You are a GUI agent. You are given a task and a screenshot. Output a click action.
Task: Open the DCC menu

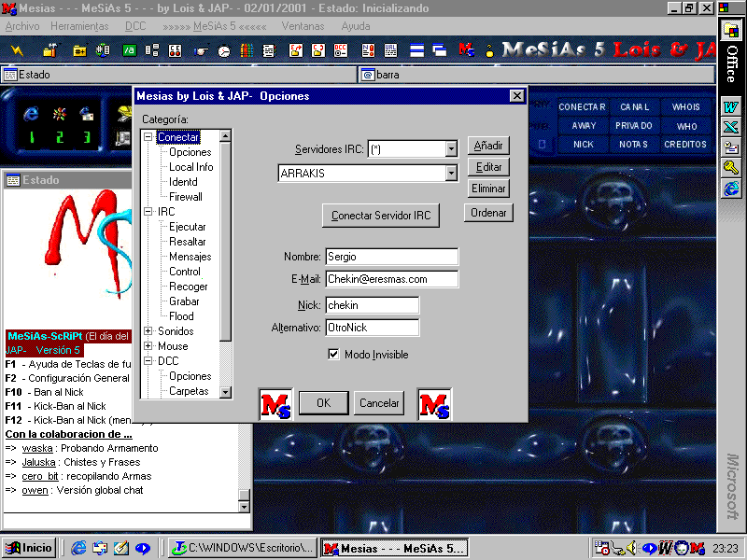pyautogui.click(x=135, y=26)
